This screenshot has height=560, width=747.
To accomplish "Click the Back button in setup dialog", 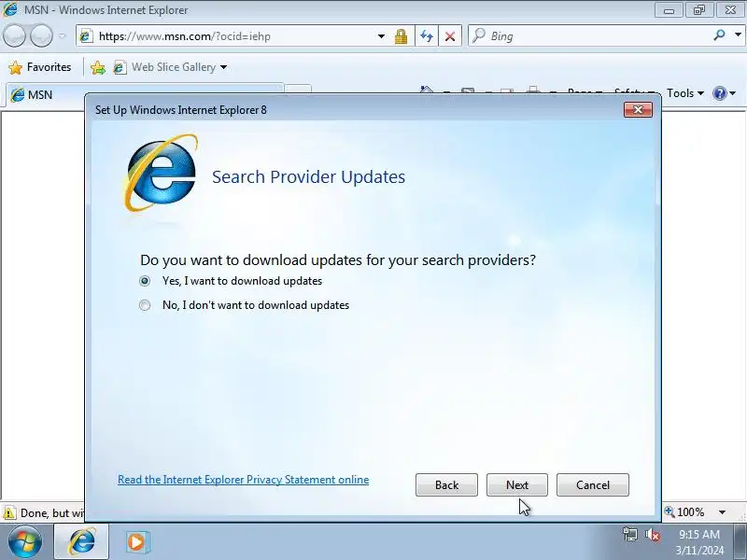I will coord(446,484).
